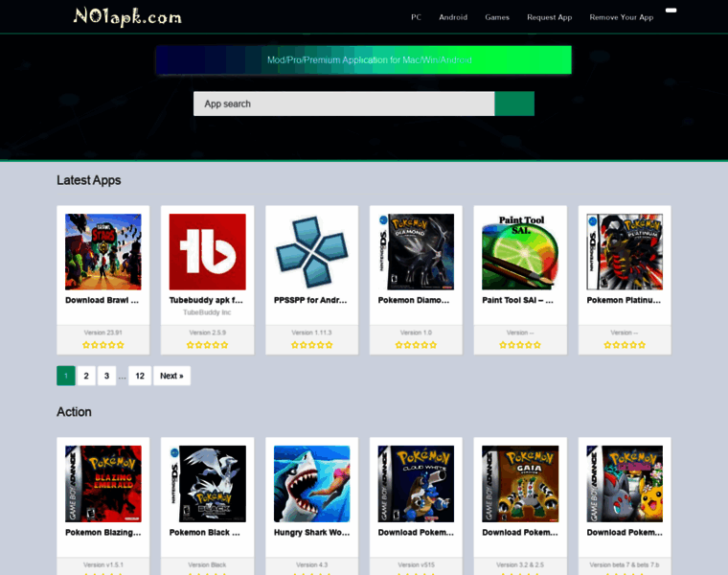
Task: Open the Android menu item
Action: [453, 17]
